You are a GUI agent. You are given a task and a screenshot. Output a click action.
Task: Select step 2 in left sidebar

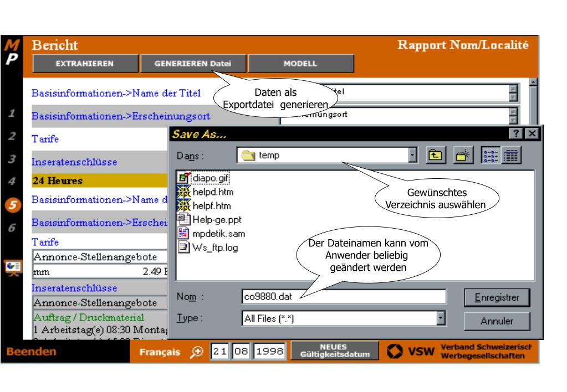(12, 136)
